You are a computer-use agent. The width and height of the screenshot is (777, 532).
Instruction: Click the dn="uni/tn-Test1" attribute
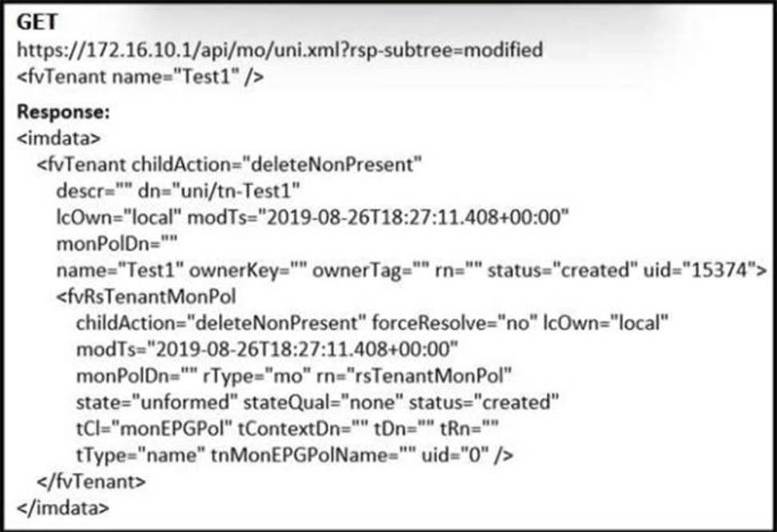click(219, 191)
